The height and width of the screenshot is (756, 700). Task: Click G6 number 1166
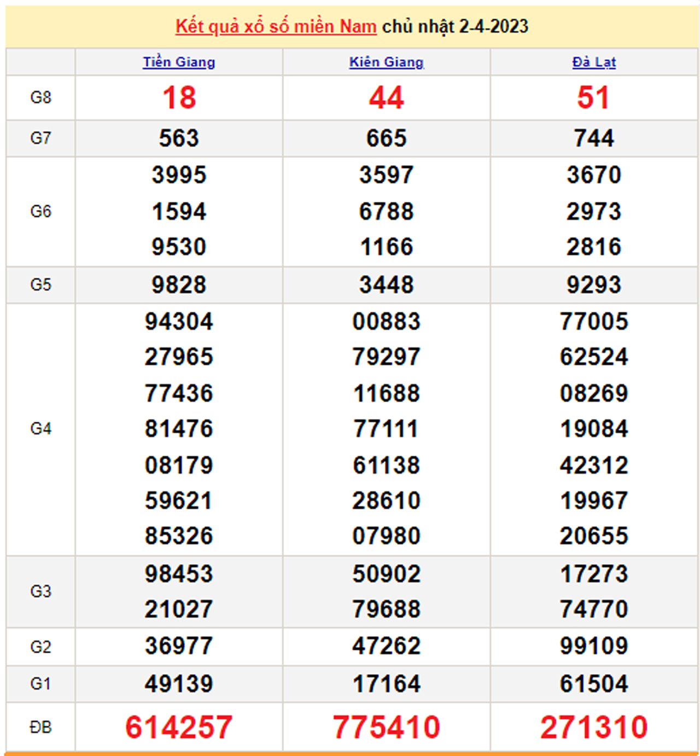(387, 247)
